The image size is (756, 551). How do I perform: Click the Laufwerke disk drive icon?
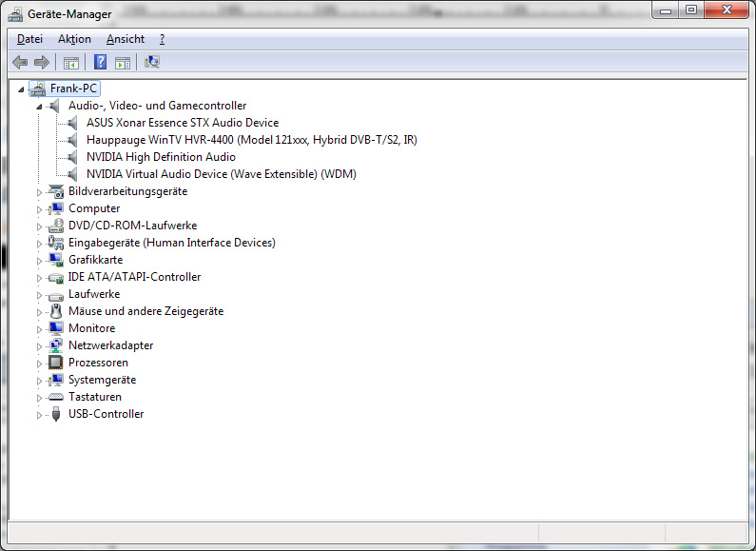[x=56, y=295]
